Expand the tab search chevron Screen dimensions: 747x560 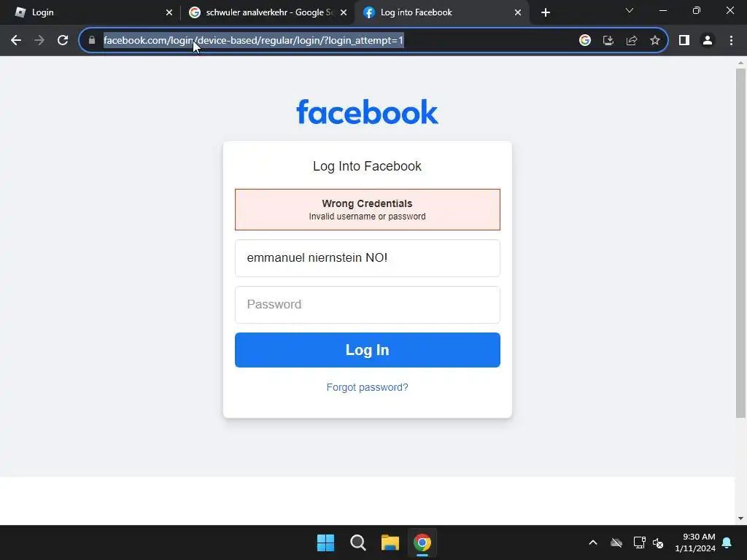[630, 10]
